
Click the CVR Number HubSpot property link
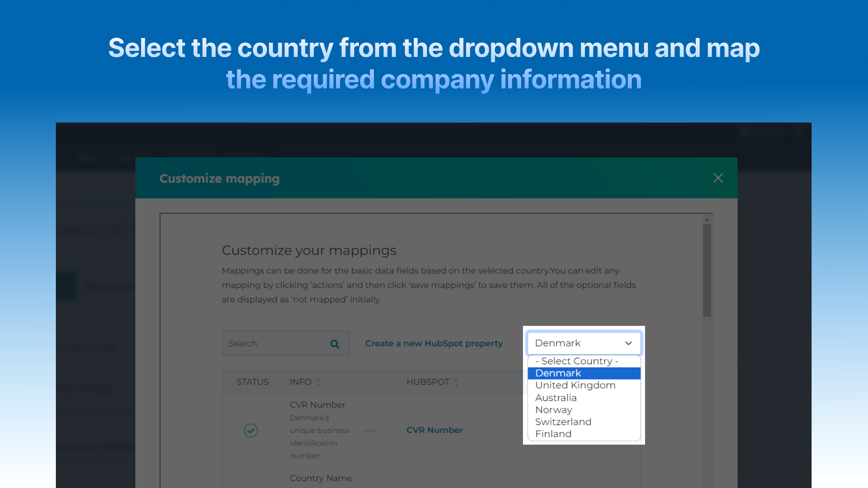pyautogui.click(x=434, y=430)
